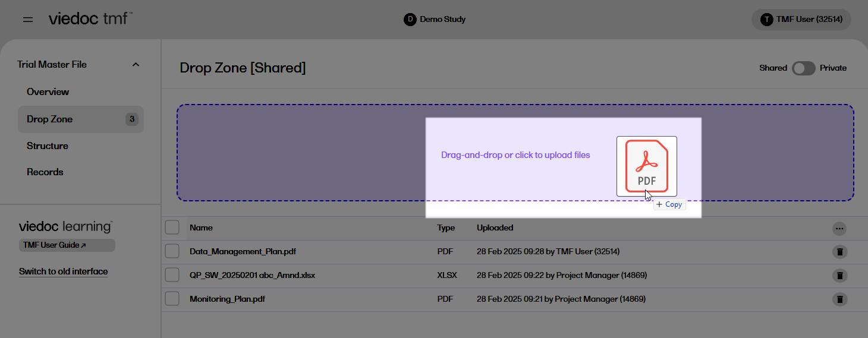This screenshot has height=338, width=868.
Task: Click the viedoc tmf logo
Action: [x=90, y=19]
